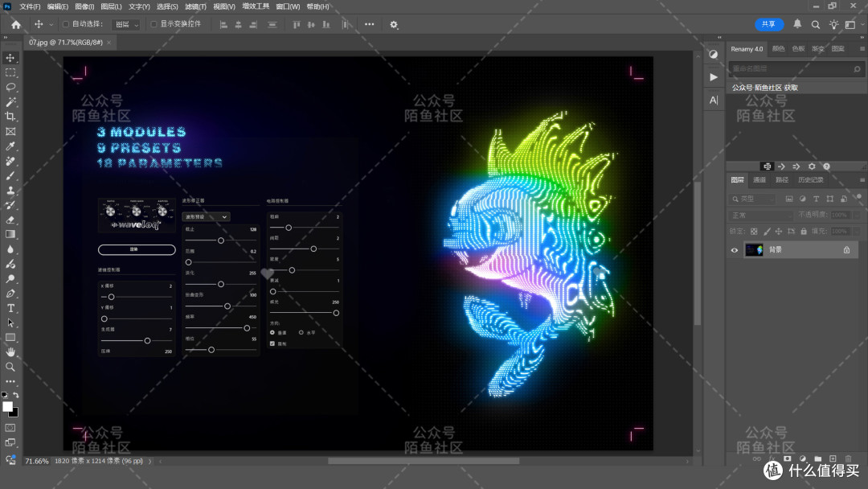The width and height of the screenshot is (868, 489).
Task: Click the Renamy settings gear icon
Action: click(812, 166)
